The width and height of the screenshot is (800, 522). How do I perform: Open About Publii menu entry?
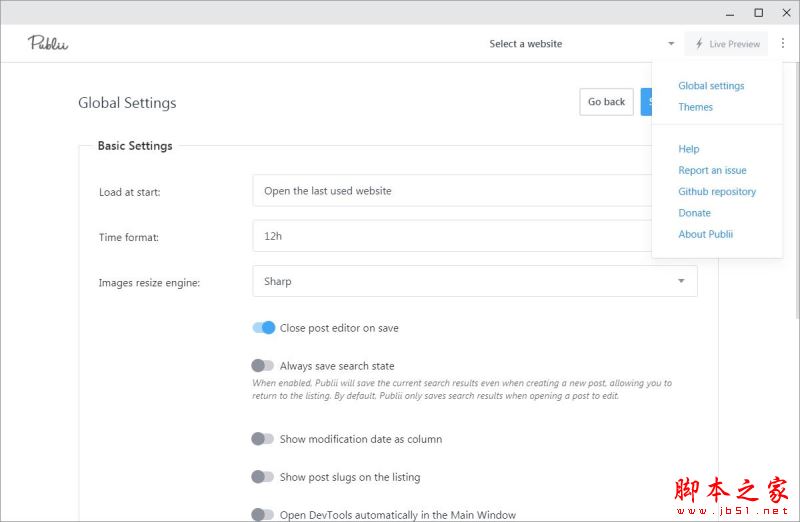coord(705,234)
